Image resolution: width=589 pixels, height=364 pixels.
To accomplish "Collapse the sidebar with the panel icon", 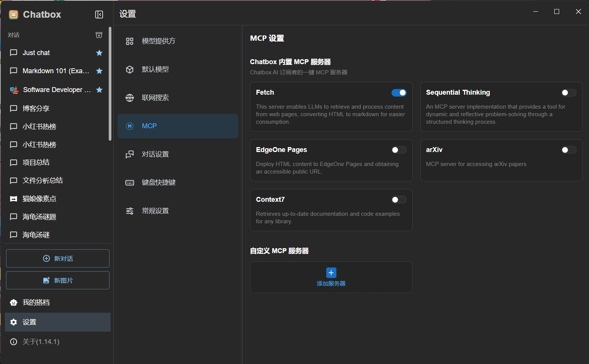I will 99,14.
